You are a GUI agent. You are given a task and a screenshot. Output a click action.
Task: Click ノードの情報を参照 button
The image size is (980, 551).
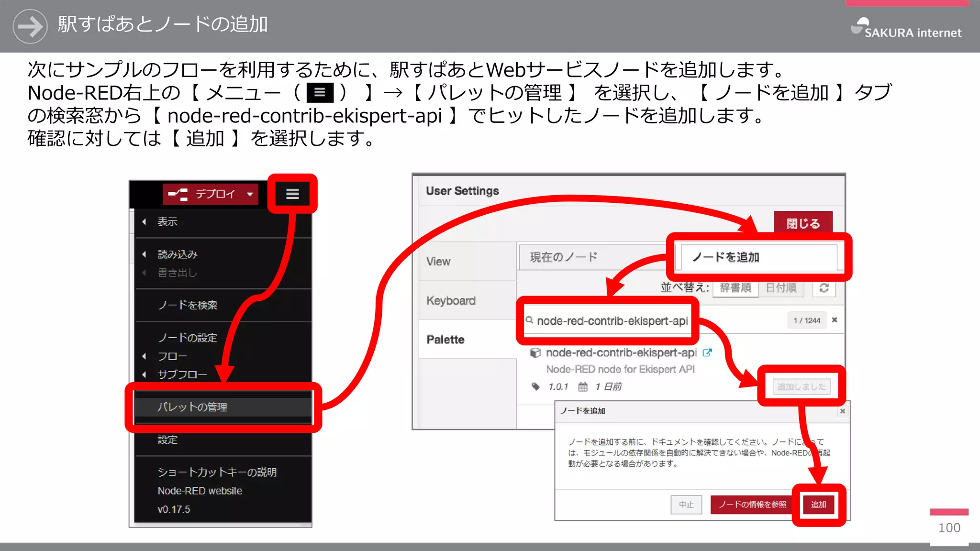(x=752, y=505)
